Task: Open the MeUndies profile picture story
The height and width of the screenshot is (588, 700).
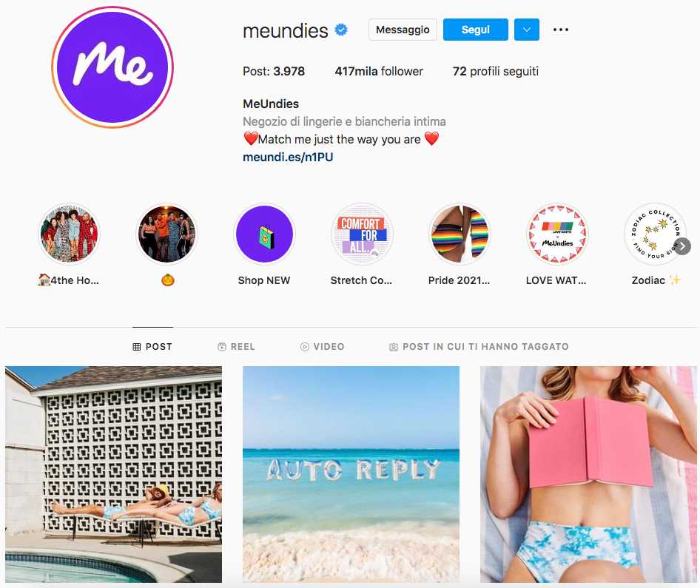Action: (112, 67)
